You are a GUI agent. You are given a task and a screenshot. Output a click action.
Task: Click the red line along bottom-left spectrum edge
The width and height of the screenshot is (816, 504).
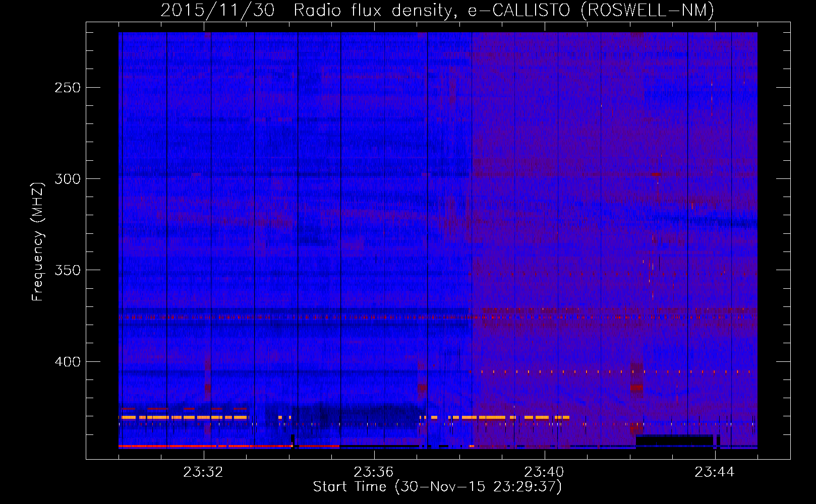[x=202, y=446]
